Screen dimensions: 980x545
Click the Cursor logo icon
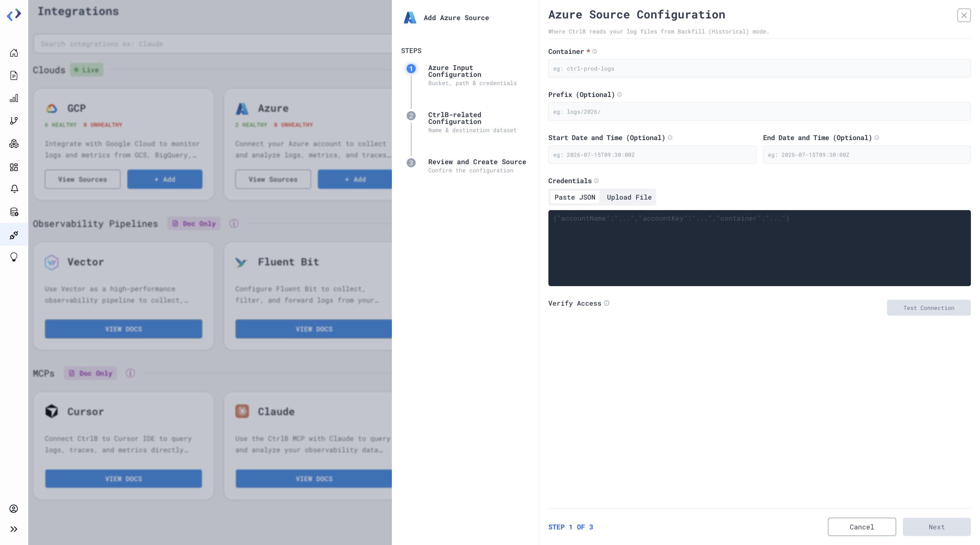(52, 411)
